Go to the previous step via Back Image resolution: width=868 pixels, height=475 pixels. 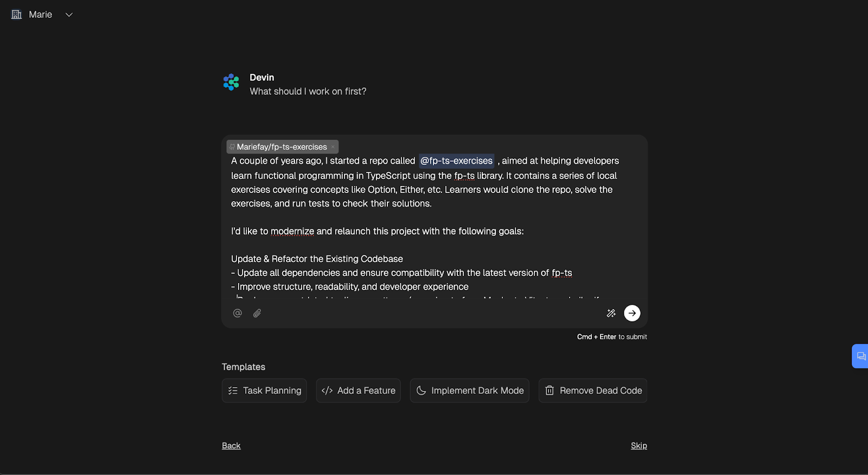[231, 446]
